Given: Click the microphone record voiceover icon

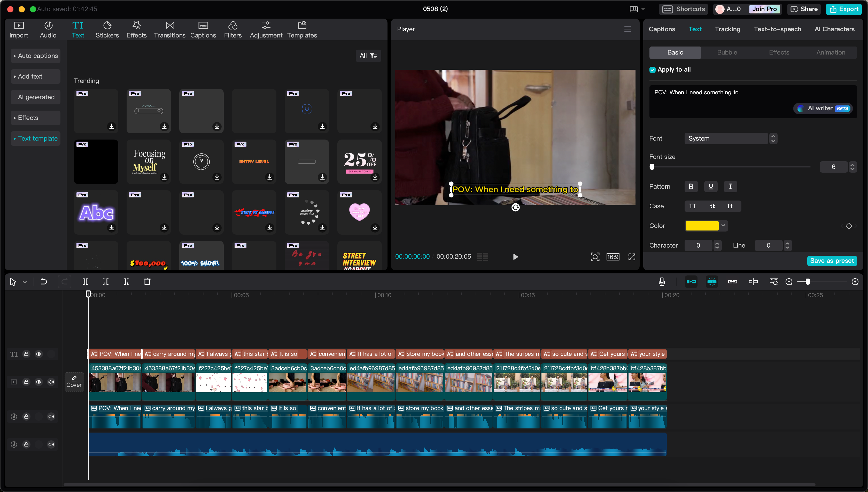Looking at the screenshot, I should pyautogui.click(x=662, y=281).
